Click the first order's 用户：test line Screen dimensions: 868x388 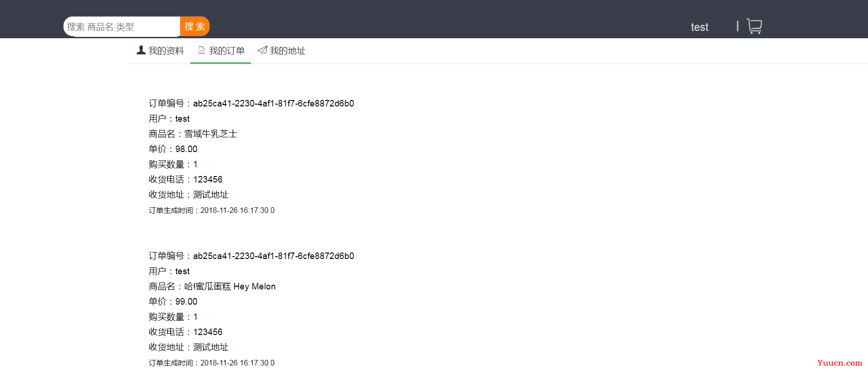(169, 118)
